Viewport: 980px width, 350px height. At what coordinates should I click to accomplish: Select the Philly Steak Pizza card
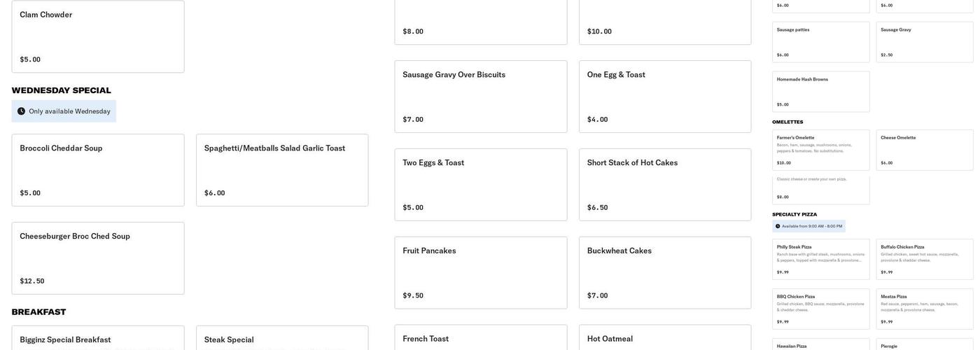821,259
